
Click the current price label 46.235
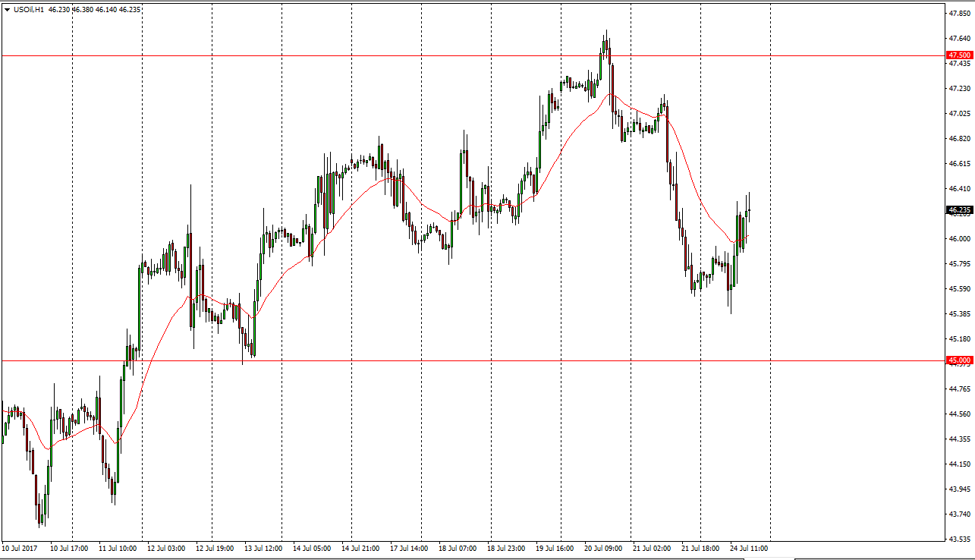(959, 209)
